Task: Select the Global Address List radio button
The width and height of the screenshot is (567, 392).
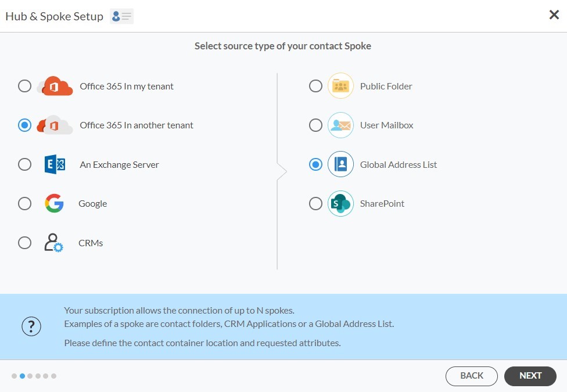Action: (315, 164)
